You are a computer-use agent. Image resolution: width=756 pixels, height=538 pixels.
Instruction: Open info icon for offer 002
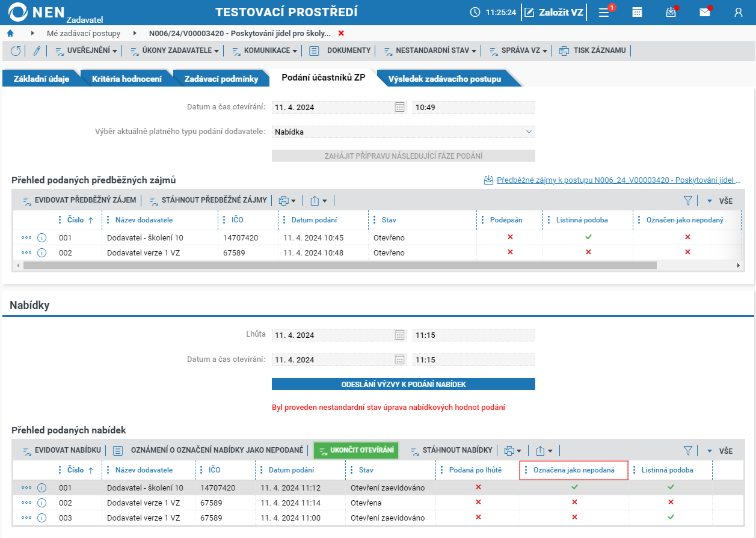[41, 503]
